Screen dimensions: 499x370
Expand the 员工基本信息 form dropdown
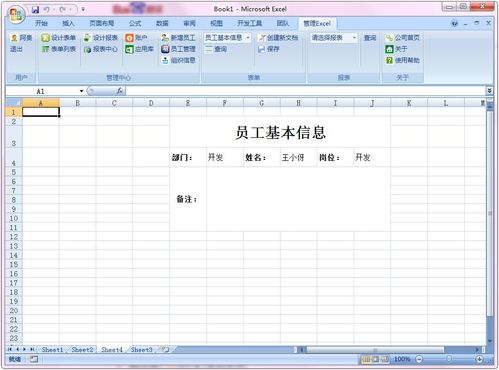tap(248, 38)
